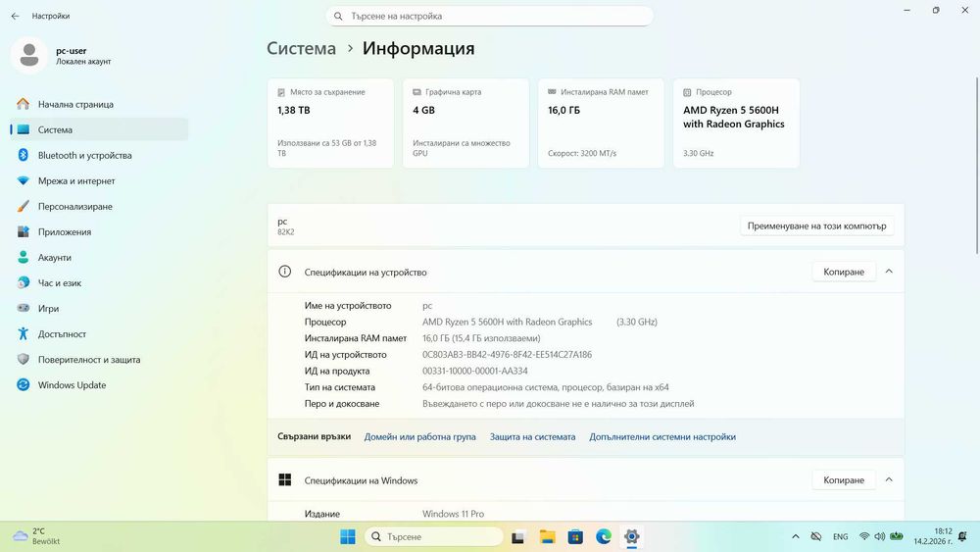Focus the Търсене на настройка search field
The image size is (980, 552).
point(489,17)
